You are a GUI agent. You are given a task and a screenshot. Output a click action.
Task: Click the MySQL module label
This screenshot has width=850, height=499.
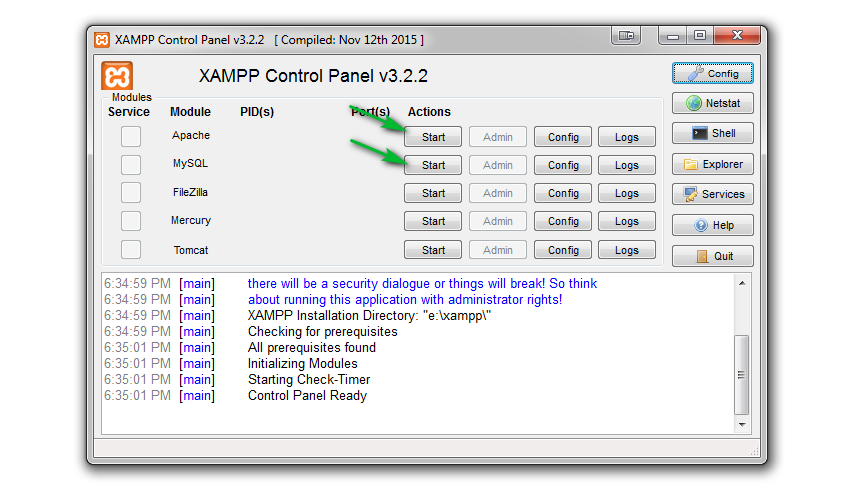click(x=190, y=164)
